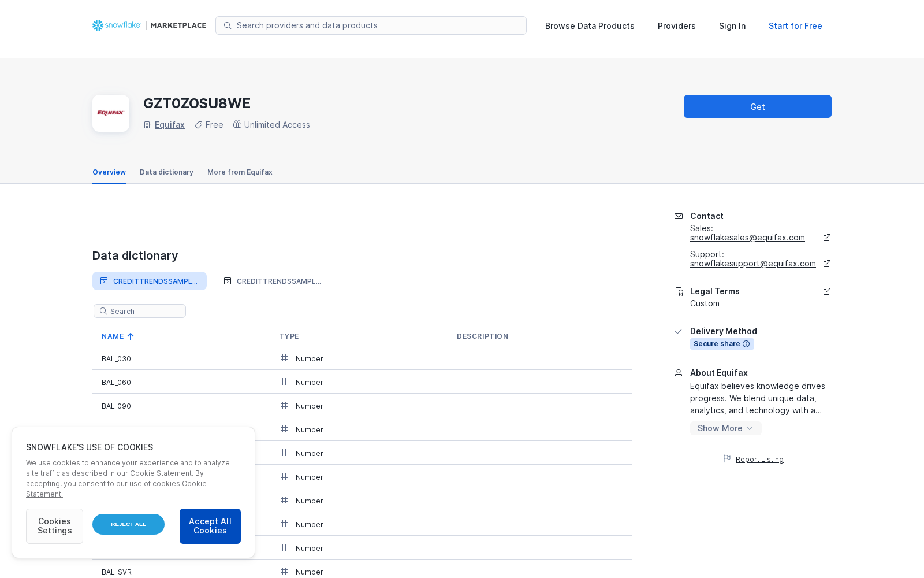The height and width of the screenshot is (578, 924).
Task: Open external link icon for support email
Action: pyautogui.click(x=827, y=264)
